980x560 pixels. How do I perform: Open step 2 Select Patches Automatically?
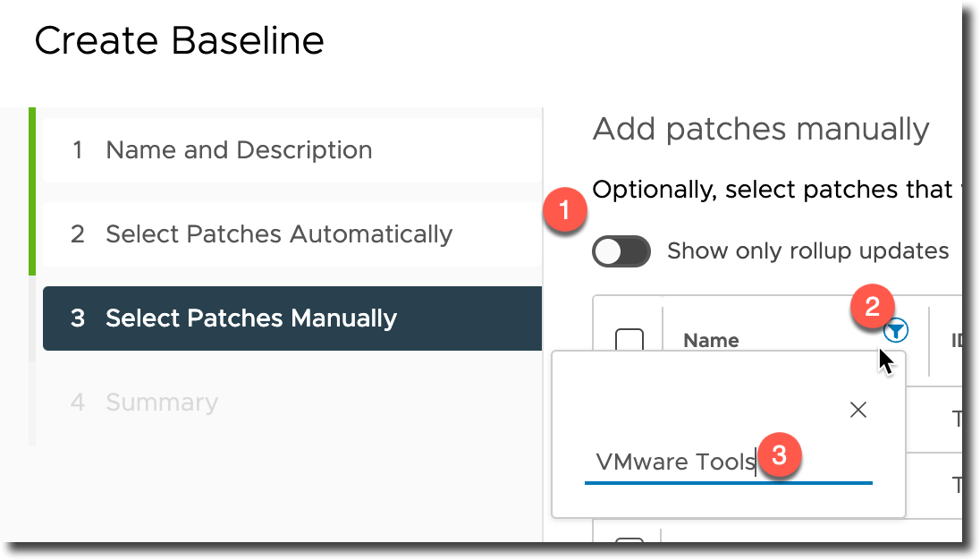click(x=292, y=234)
